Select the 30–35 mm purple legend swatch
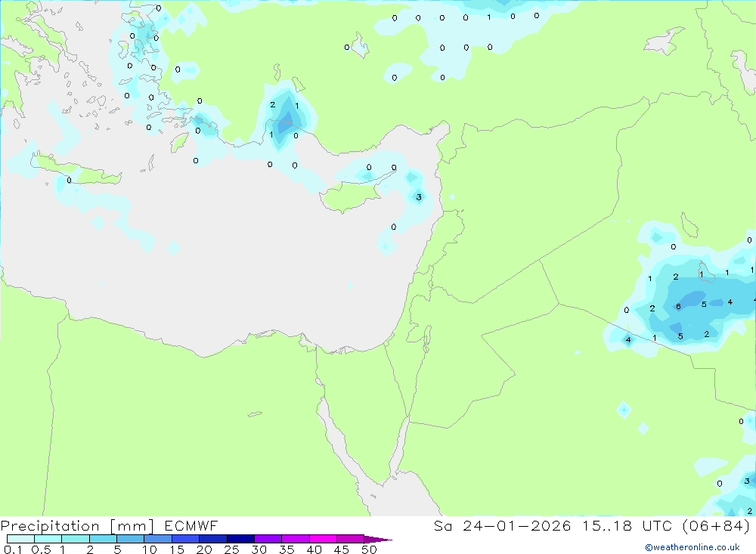This screenshot has height=554, width=756. click(268, 539)
